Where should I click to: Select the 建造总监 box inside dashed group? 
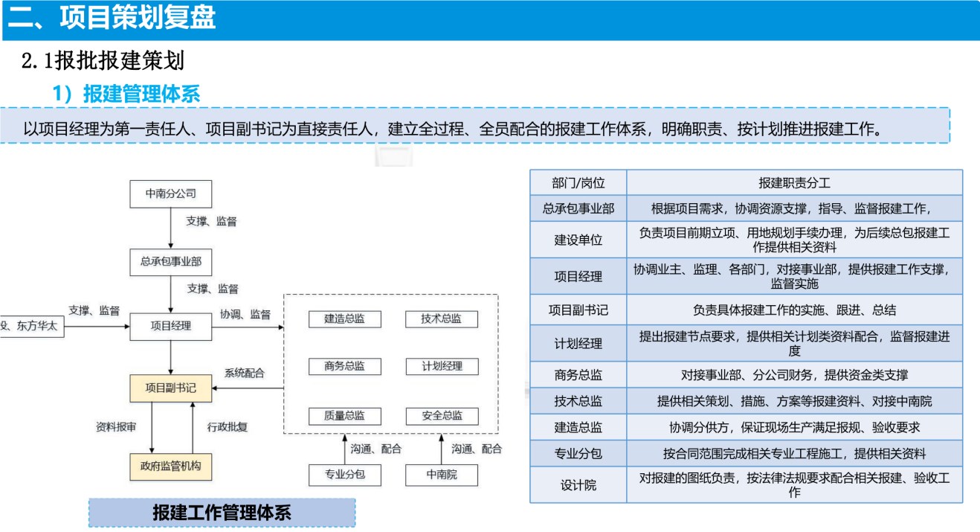[x=344, y=318]
